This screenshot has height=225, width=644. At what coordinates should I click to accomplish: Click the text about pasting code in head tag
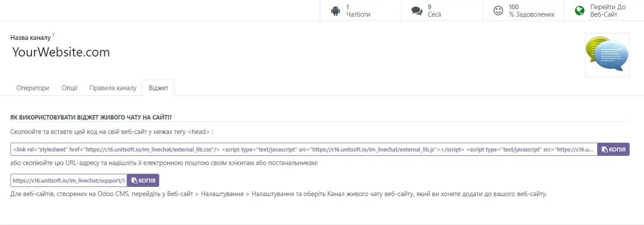coord(112,131)
